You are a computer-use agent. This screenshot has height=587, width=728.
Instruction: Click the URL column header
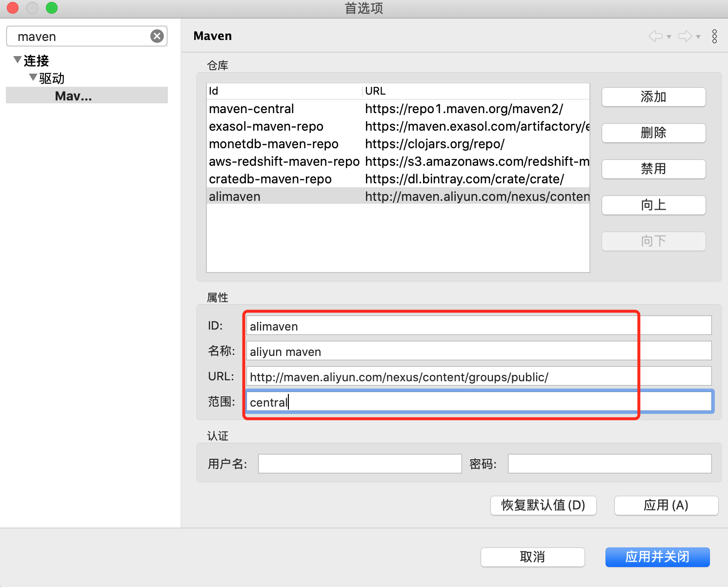476,91
